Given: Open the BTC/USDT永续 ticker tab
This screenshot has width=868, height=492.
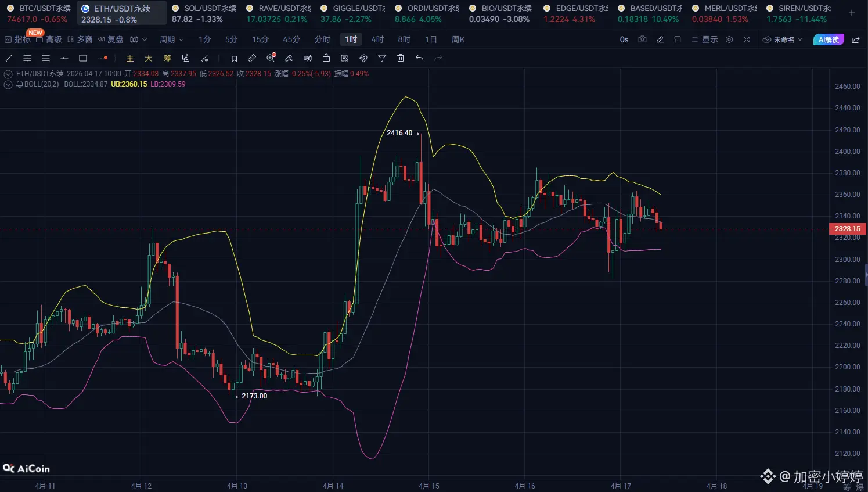Looking at the screenshot, I should [x=38, y=13].
